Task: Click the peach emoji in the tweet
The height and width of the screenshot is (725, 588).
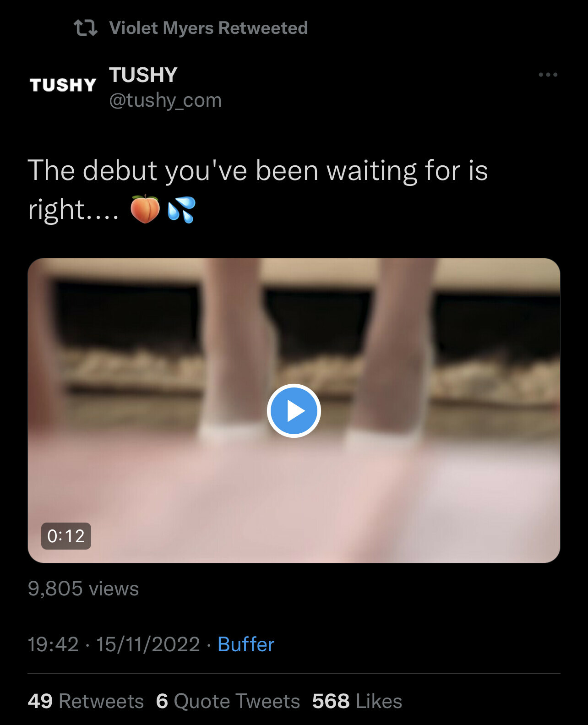Action: click(145, 209)
